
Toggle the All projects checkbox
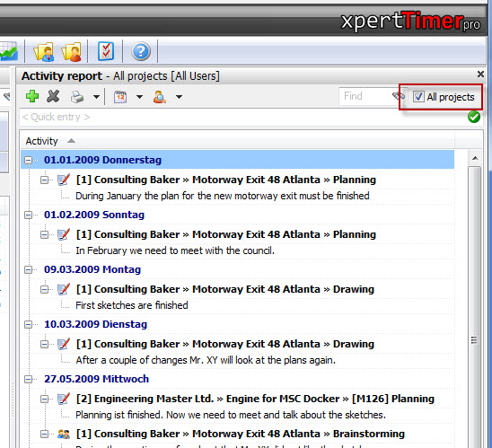[x=418, y=97]
